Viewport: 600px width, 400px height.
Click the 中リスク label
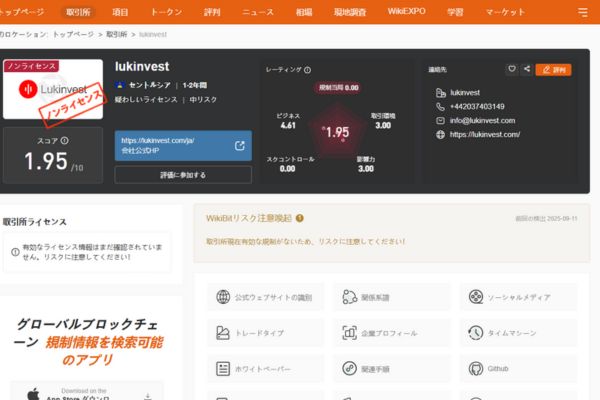click(203, 100)
